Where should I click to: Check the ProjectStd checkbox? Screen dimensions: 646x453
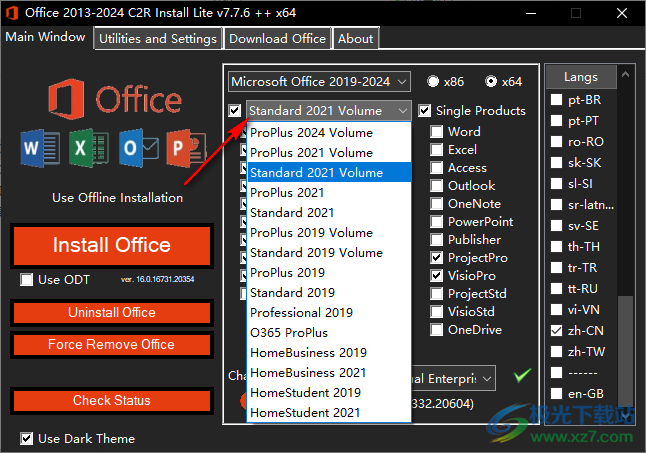pyautogui.click(x=436, y=294)
